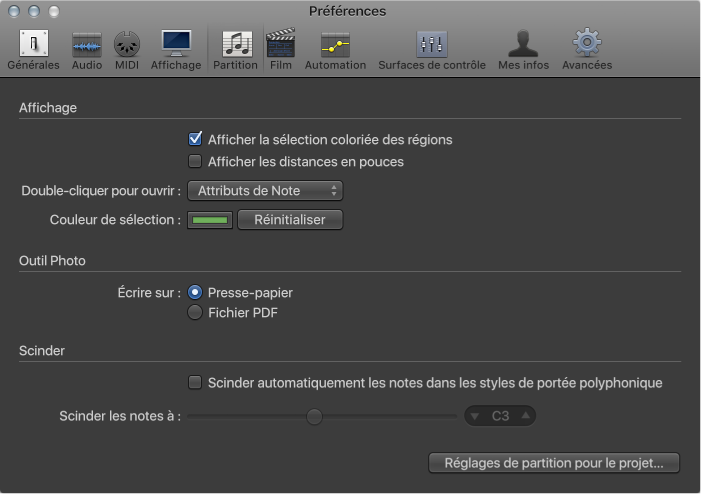Disable Afficher la sélection coloriée des régions

pos(195,139)
